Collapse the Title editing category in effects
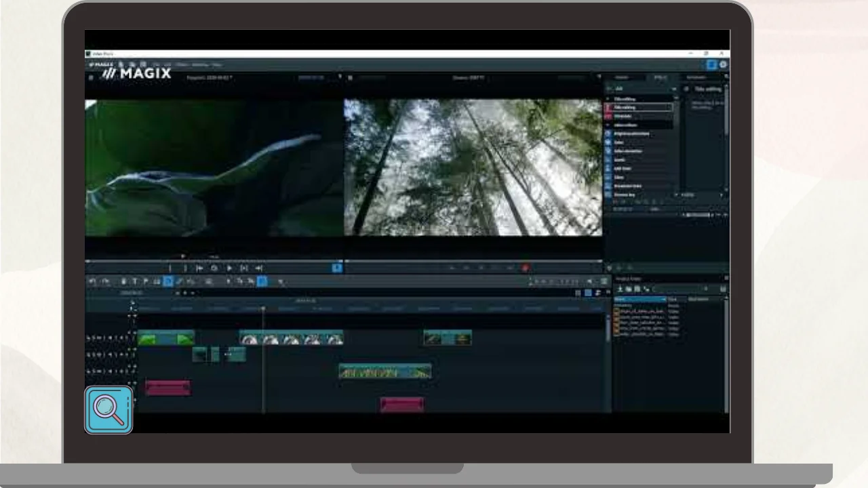868x488 pixels. (609, 99)
